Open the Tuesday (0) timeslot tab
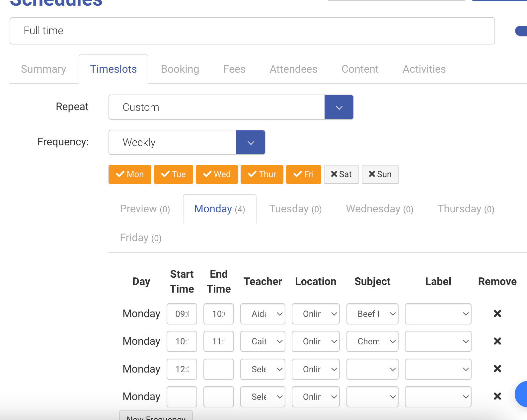Image resolution: width=527 pixels, height=420 pixels. 295,209
